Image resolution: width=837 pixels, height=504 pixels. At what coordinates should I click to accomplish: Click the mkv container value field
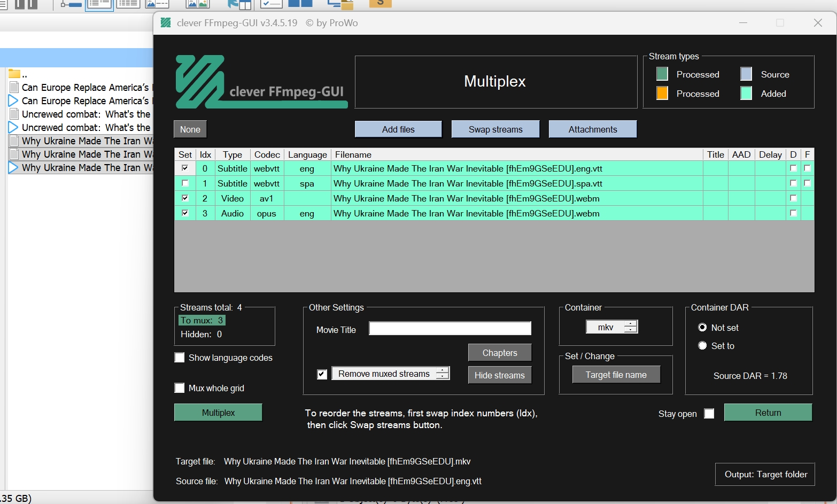point(606,327)
